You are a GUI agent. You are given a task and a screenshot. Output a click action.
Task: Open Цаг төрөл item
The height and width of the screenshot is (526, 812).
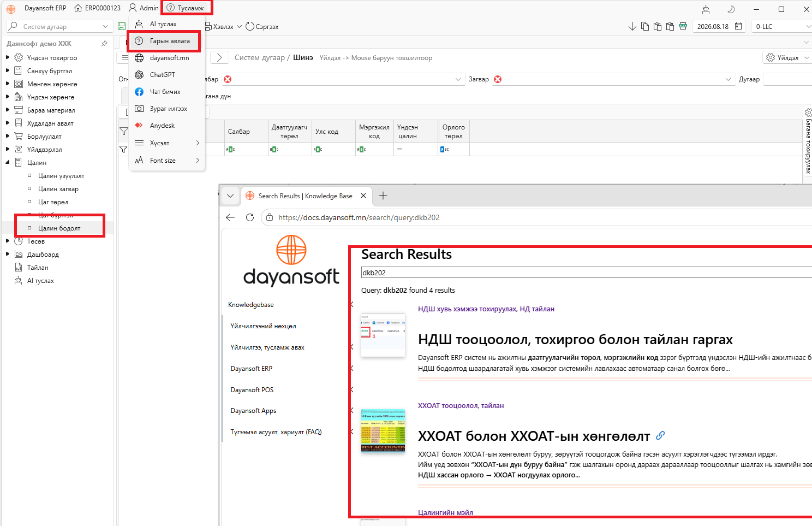[x=53, y=202]
